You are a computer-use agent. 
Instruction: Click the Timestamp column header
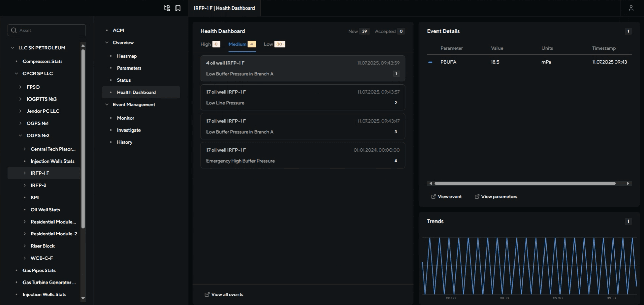point(604,48)
